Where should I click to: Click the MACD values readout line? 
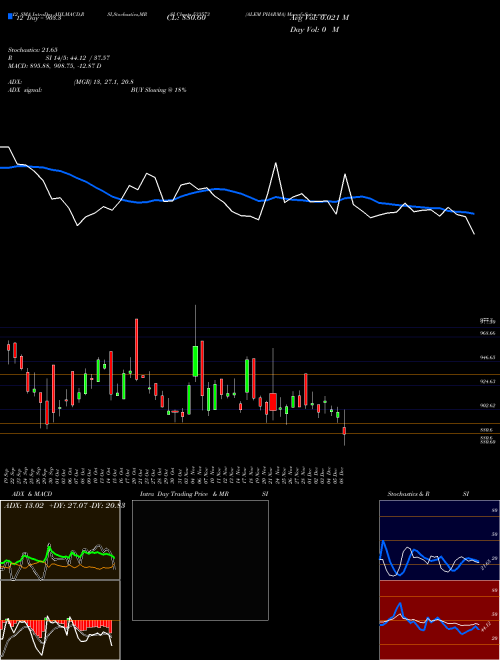click(x=54, y=66)
